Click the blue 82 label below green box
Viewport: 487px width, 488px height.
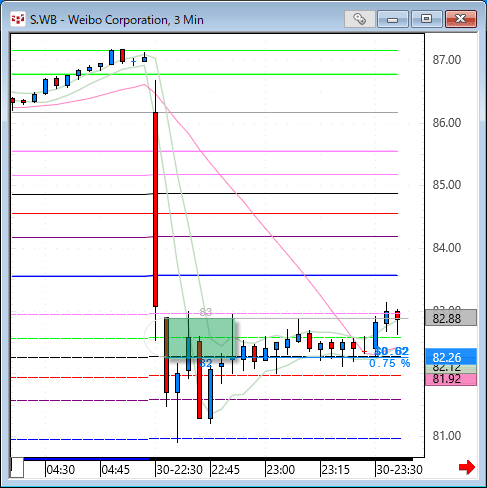click(x=206, y=363)
